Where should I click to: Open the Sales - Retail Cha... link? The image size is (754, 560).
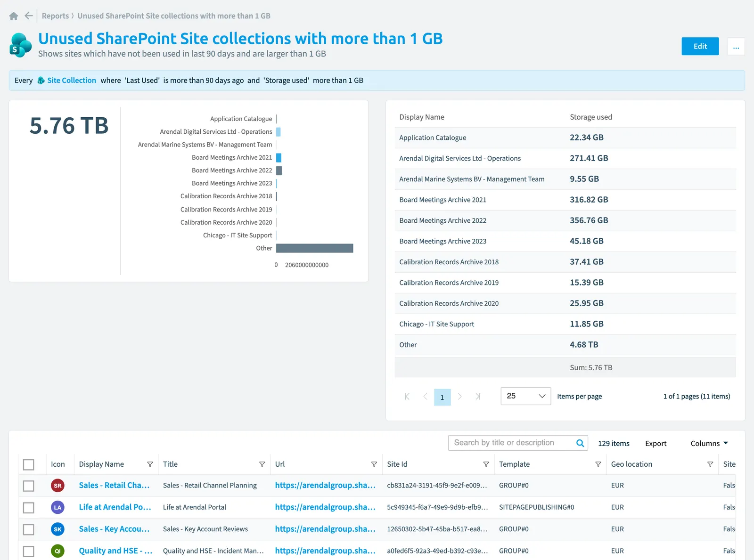[114, 486]
